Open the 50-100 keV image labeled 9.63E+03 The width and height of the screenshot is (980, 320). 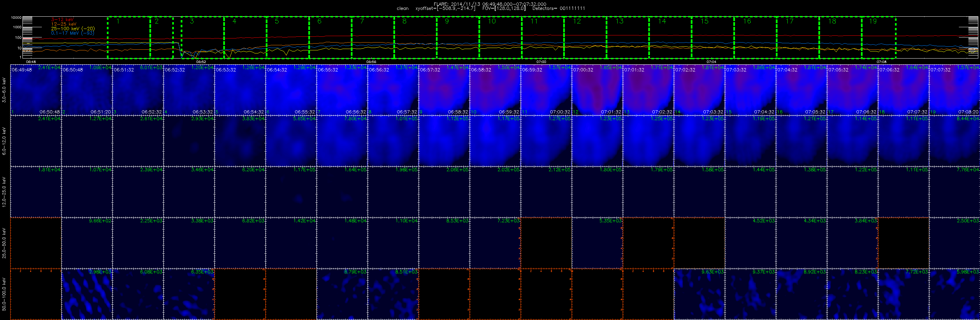click(699, 294)
